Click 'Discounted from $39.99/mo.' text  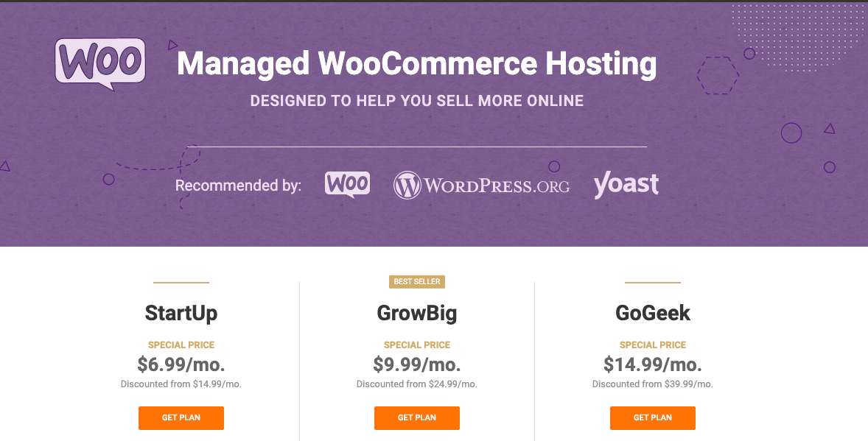[x=653, y=384]
